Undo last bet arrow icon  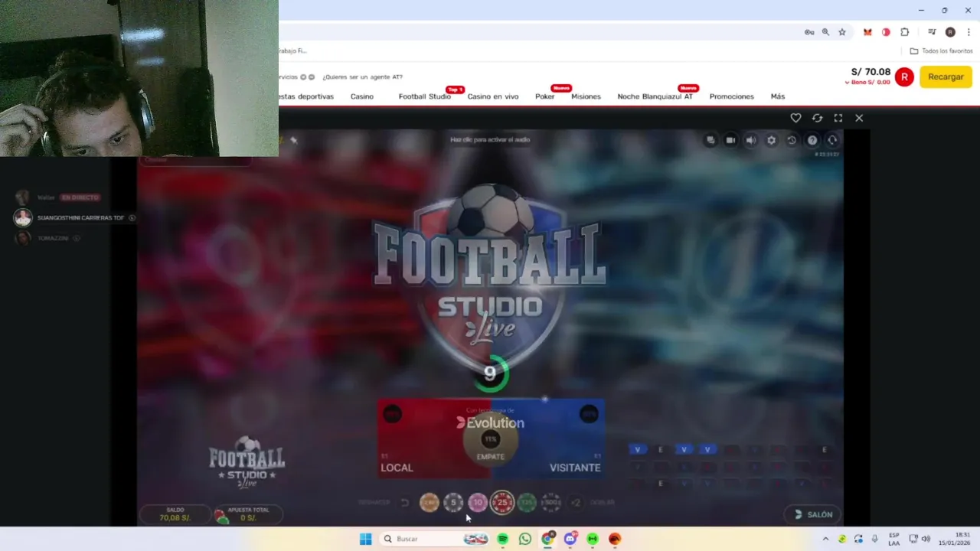pyautogui.click(x=405, y=503)
